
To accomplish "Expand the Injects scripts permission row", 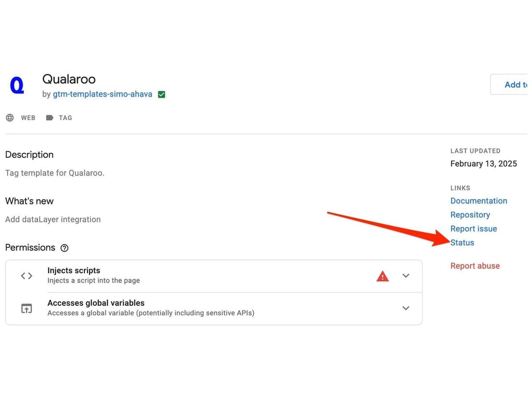I will [405, 276].
